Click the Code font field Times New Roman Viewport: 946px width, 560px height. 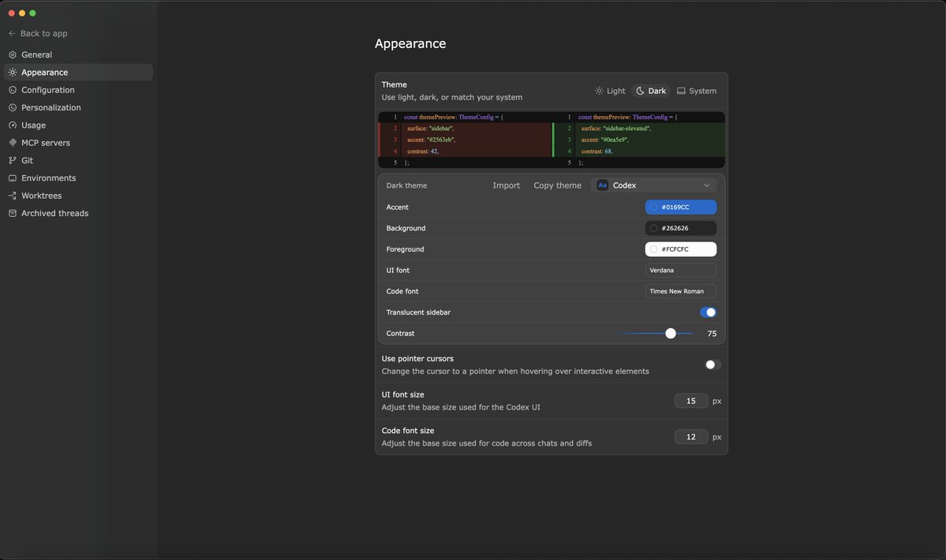(x=681, y=291)
